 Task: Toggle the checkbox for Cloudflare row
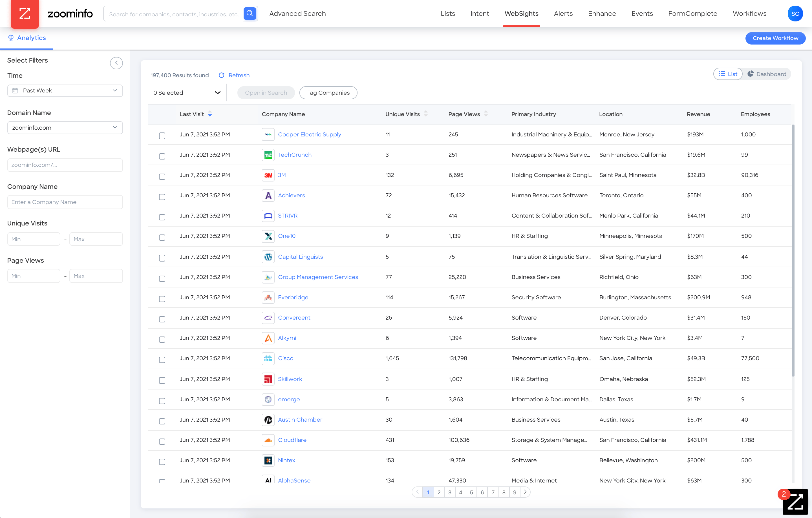[x=162, y=440]
